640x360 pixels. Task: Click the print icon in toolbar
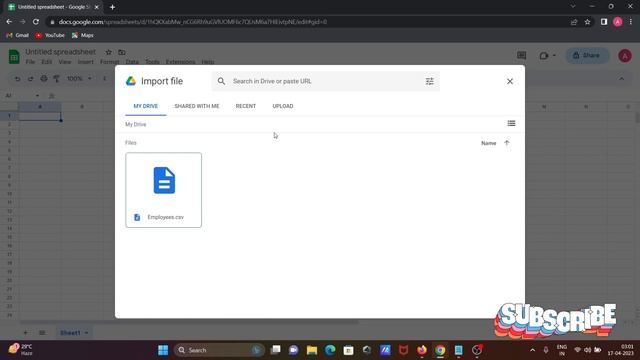pos(44,78)
